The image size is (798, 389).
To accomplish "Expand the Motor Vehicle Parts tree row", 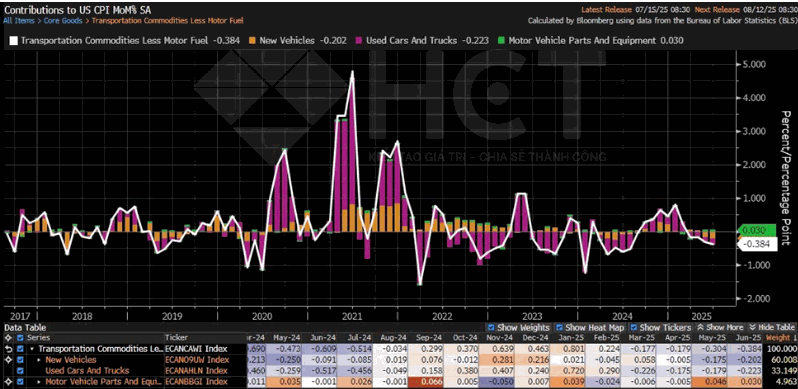I will click(x=40, y=381).
